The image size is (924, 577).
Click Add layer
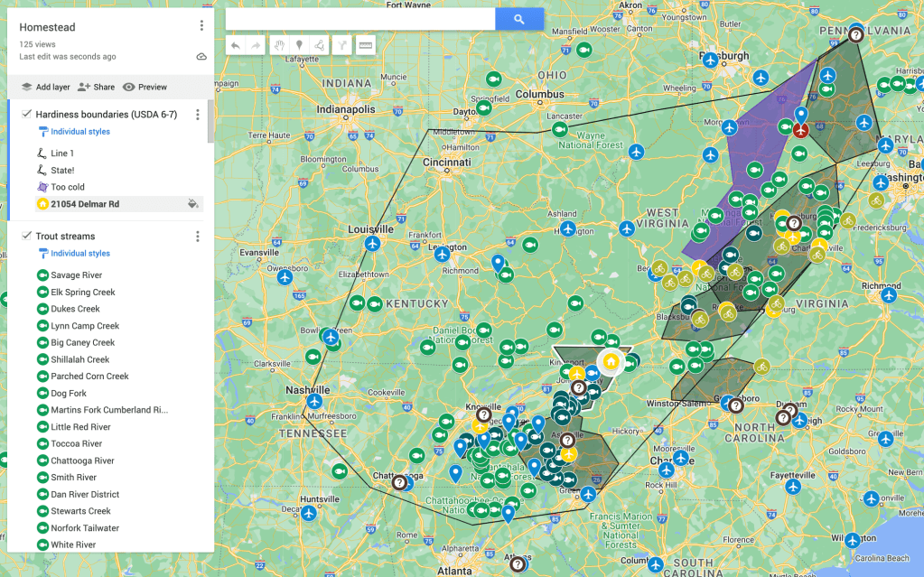(45, 88)
